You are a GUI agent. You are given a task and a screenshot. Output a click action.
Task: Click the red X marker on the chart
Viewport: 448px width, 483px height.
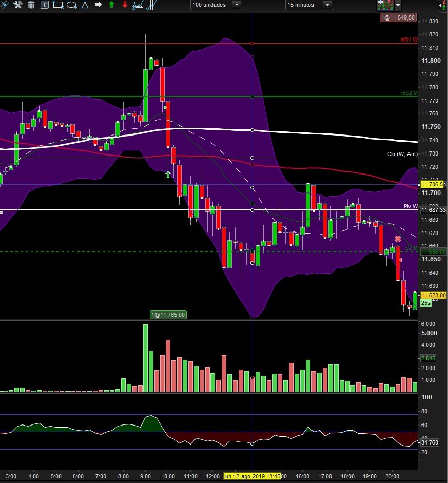pyautogui.click(x=398, y=239)
